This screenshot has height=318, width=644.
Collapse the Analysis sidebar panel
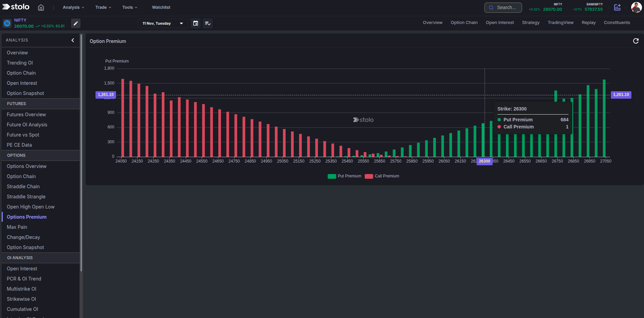tap(72, 40)
